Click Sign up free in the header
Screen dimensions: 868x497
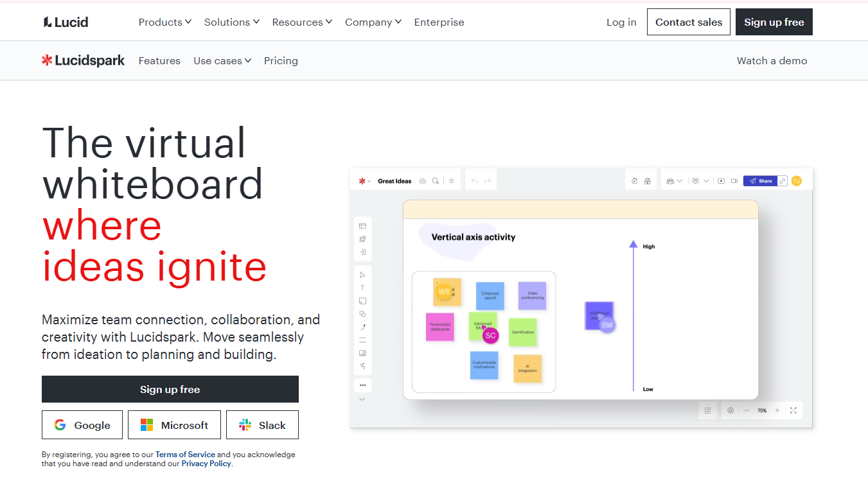click(774, 22)
